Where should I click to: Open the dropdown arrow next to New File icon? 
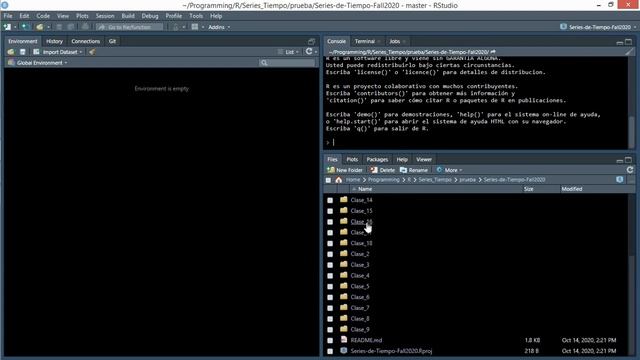pyautogui.click(x=15, y=27)
